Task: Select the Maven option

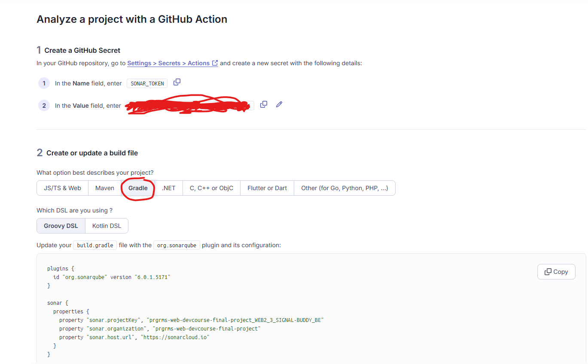Action: pos(105,188)
